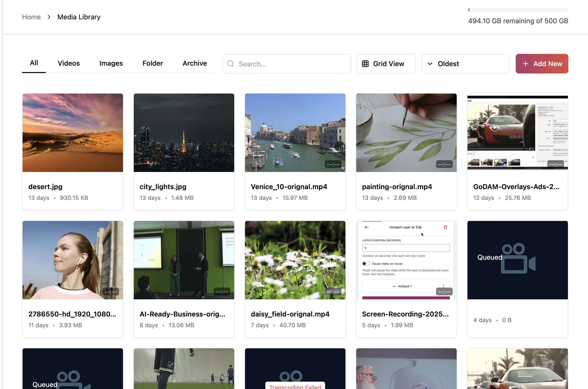Viewport: 588px width, 389px height.
Task: Open the Oldest sort dropdown
Action: click(465, 64)
